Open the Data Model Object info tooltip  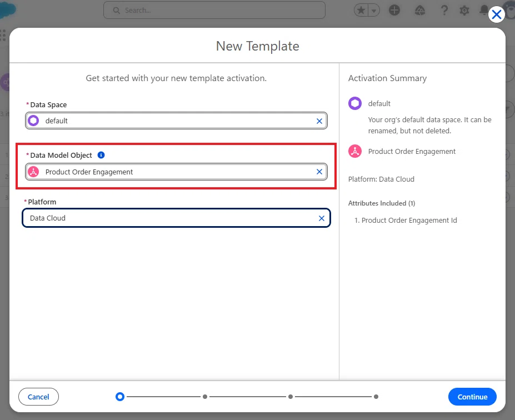[101, 155]
